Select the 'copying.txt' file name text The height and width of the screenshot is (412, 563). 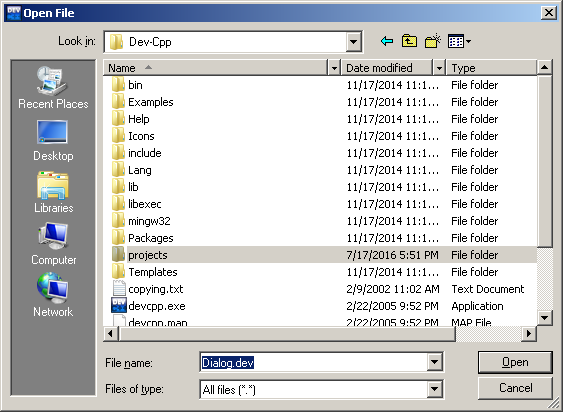pyautogui.click(x=156, y=289)
